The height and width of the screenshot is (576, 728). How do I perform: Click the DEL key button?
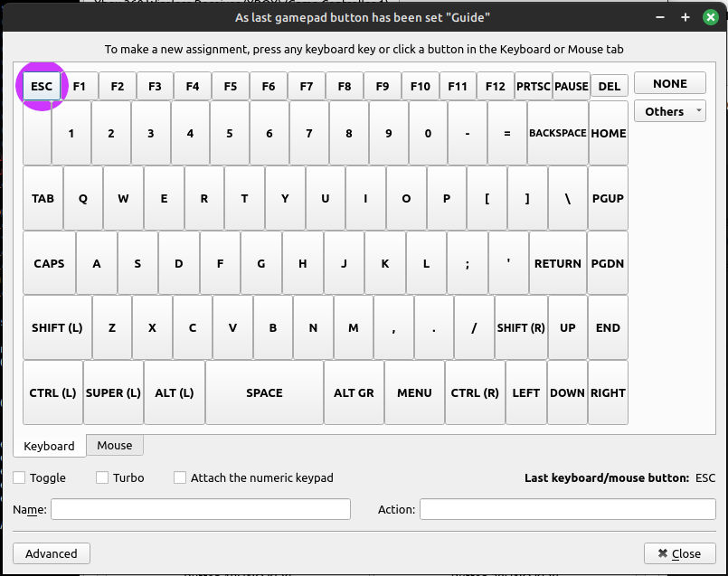click(x=610, y=86)
